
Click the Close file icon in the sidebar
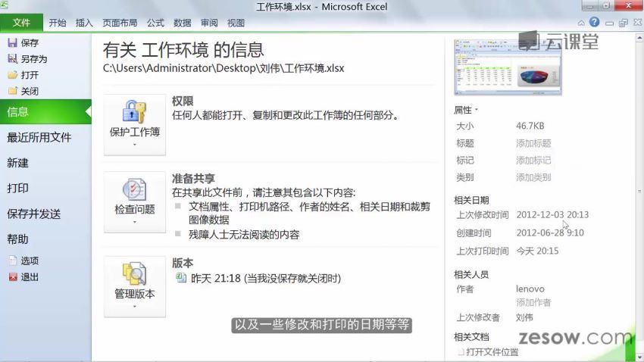pyautogui.click(x=12, y=91)
